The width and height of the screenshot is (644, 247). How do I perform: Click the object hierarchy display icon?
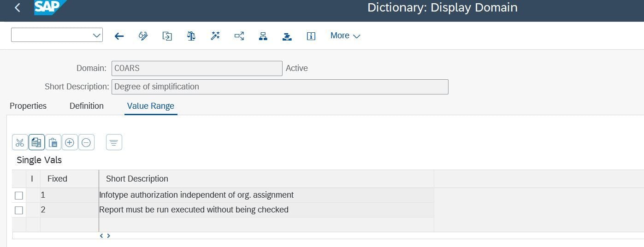click(x=263, y=36)
